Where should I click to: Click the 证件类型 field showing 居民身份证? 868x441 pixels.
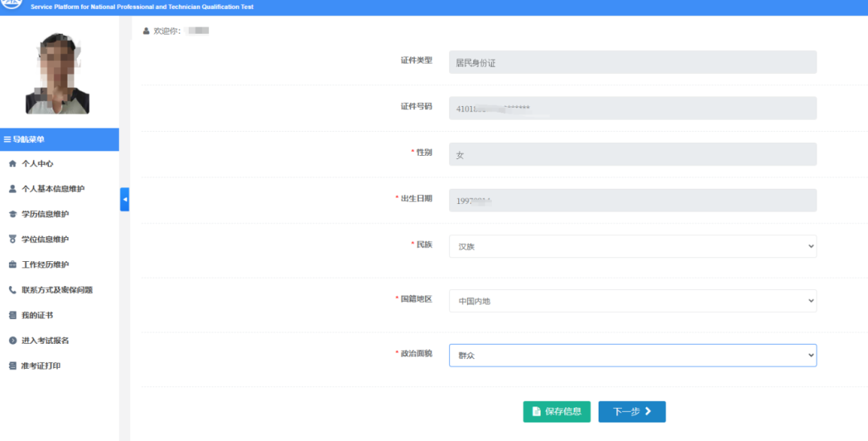pyautogui.click(x=633, y=62)
